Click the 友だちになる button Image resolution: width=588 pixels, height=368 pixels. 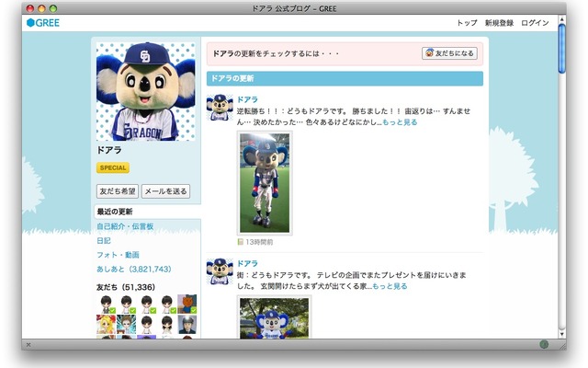pyautogui.click(x=449, y=53)
